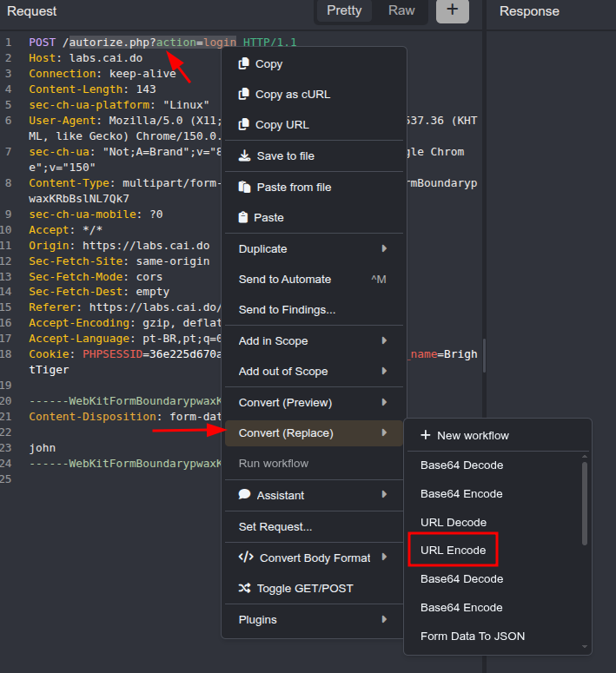Expand the Duplicate submenu arrow
Screen dimensions: 616x673
(384, 248)
